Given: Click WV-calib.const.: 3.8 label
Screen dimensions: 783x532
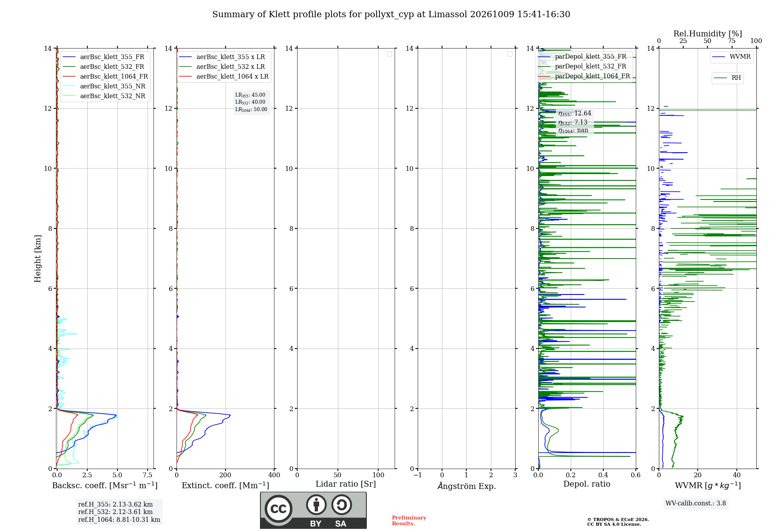Looking at the screenshot, I should point(696,503).
